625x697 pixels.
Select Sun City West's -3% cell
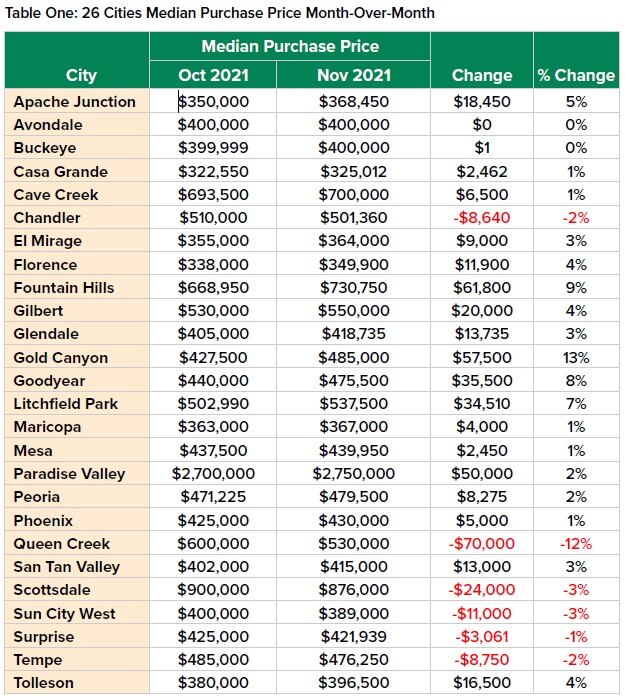576,614
